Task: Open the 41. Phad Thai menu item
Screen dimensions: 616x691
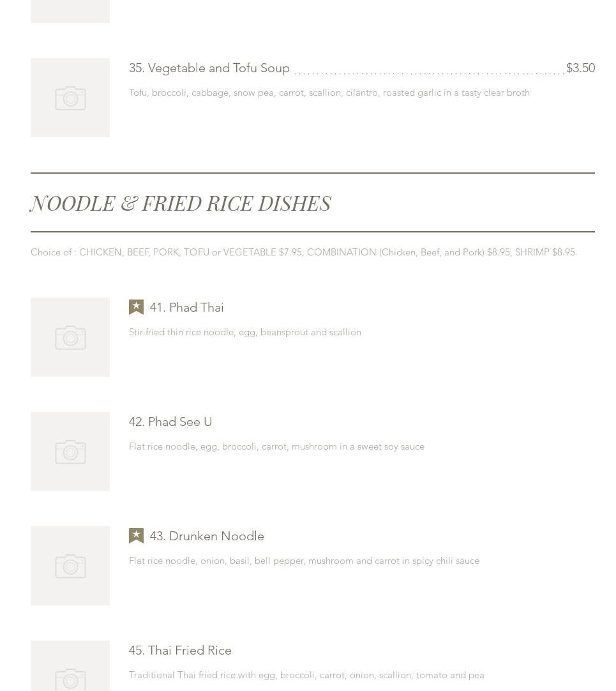Action: [186, 307]
